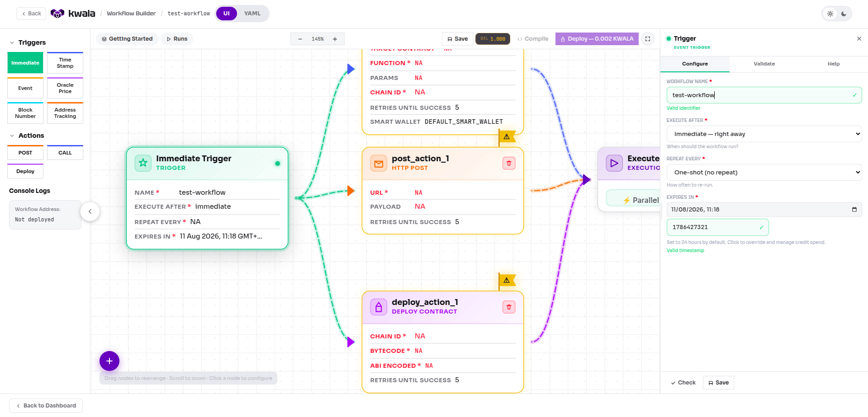Add a CALL action

click(x=65, y=153)
